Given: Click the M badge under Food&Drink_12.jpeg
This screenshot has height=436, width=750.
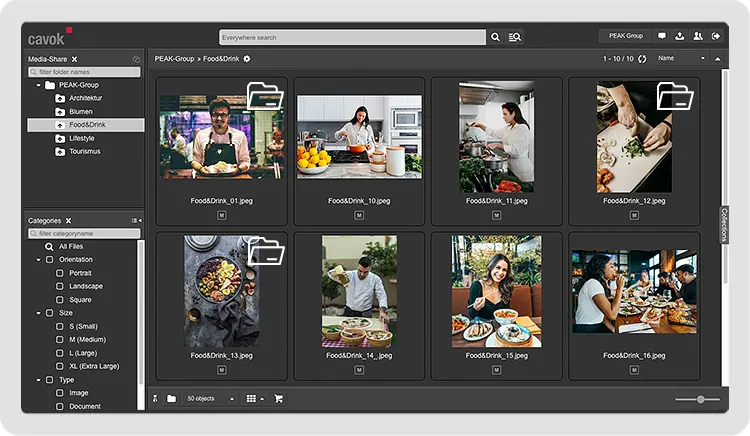Looking at the screenshot, I should (634, 216).
